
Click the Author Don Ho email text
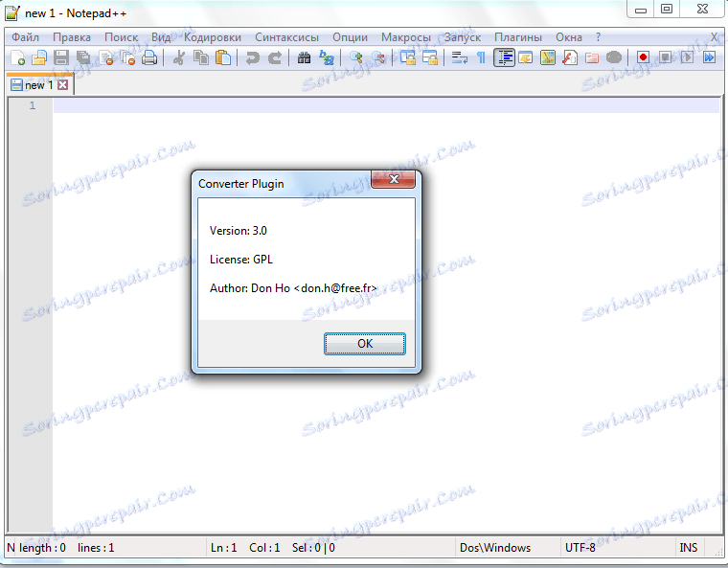[x=293, y=288]
